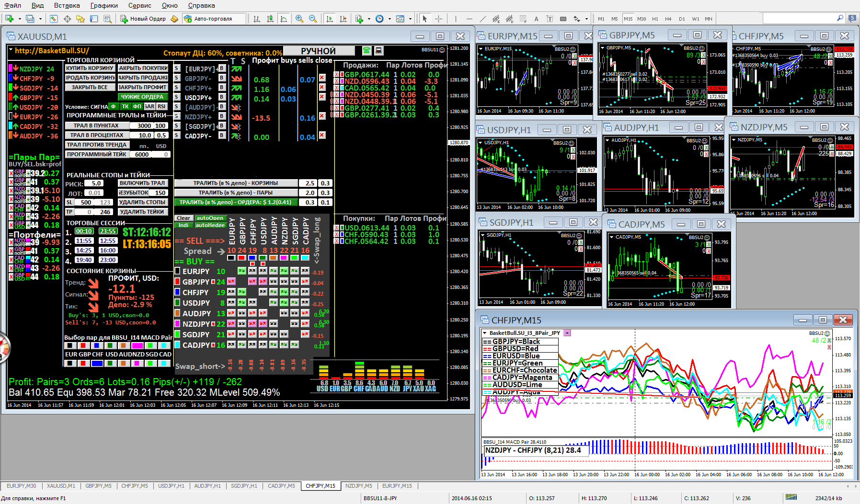
Task: Open the Market Watch window icon
Action: [x=54, y=19]
